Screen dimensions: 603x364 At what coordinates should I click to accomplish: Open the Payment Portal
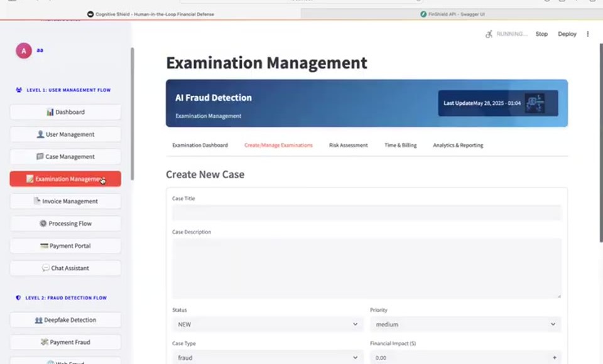pos(65,246)
